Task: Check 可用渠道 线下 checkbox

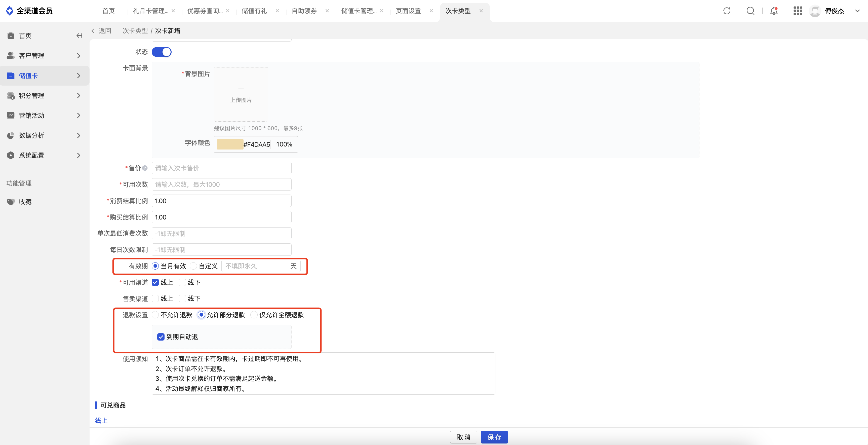Action: coord(182,282)
